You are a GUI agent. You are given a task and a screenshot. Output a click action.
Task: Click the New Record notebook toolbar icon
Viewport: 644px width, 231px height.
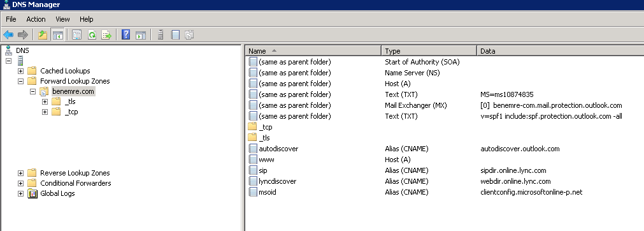[x=175, y=35]
